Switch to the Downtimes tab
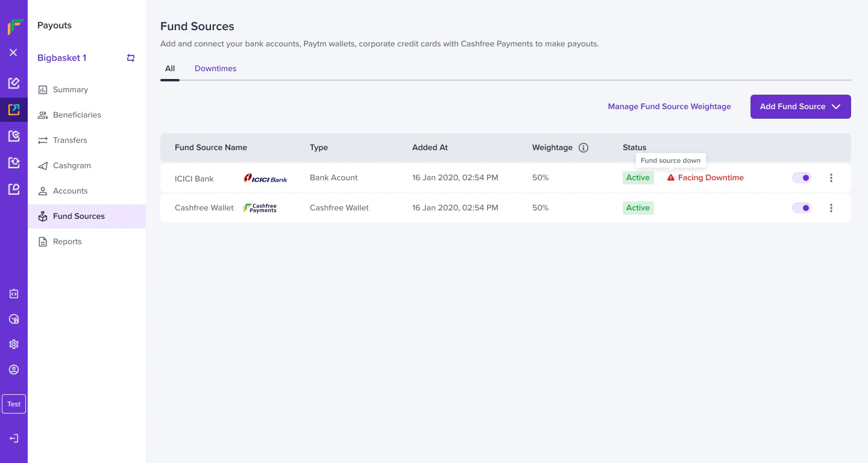The image size is (868, 463). pyautogui.click(x=215, y=69)
